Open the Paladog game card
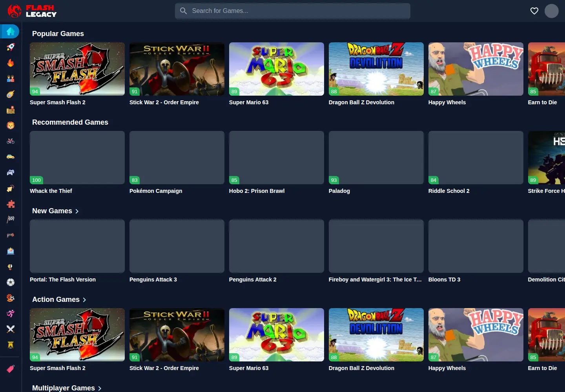This screenshot has height=392, width=565. point(376,158)
